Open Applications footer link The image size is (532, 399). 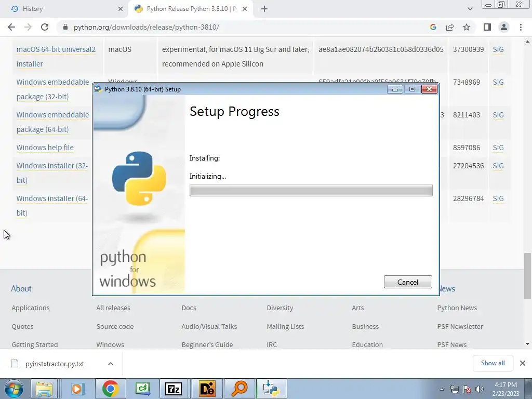(x=31, y=308)
